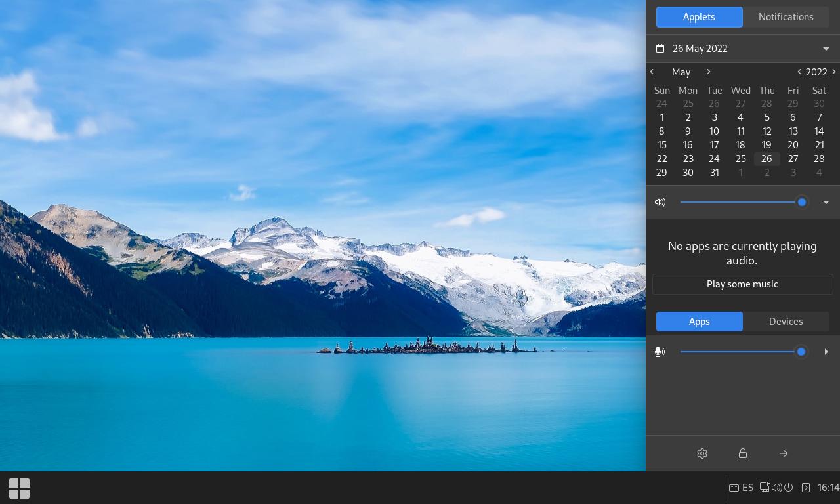Image resolution: width=840 pixels, height=504 pixels.
Task: Select 15 in the calendar
Action: 661,145
